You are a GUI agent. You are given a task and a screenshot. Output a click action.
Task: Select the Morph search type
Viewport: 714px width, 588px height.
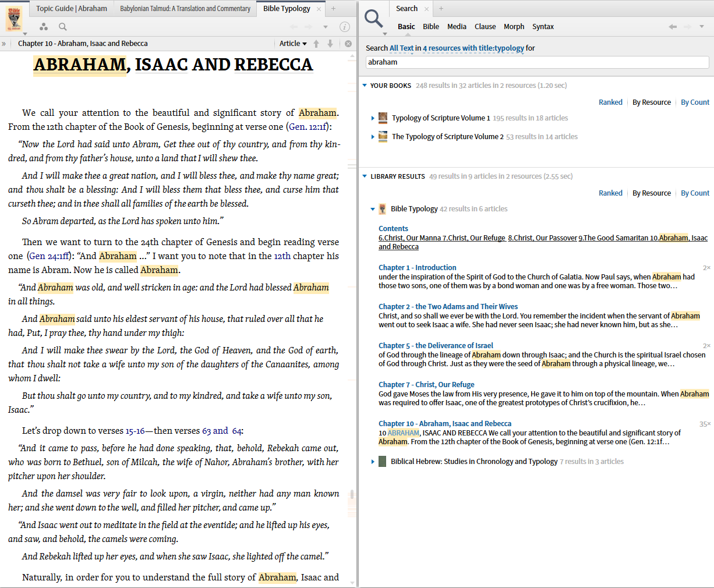[514, 27]
